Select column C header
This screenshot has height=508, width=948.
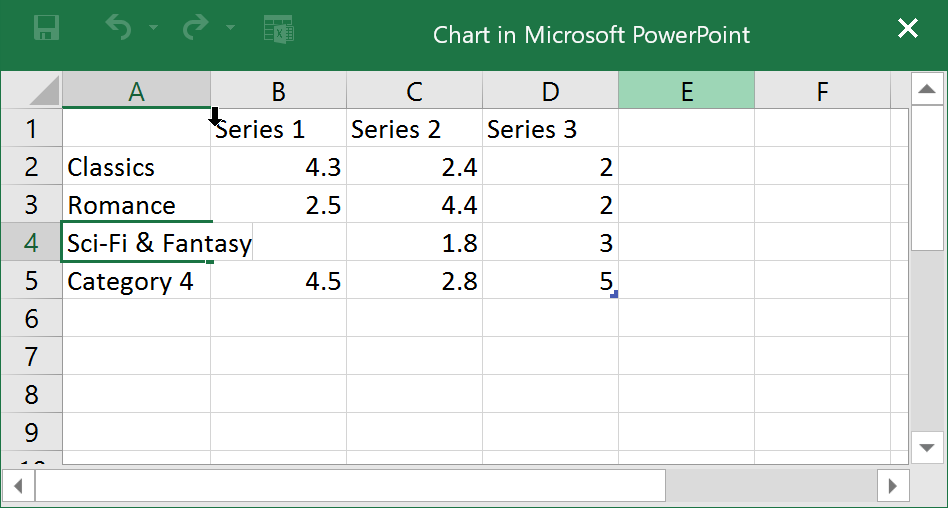tap(414, 90)
